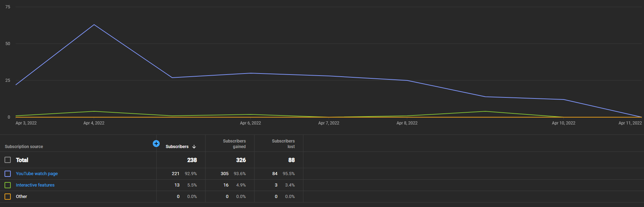
Task: Click the Apr 3, 2022 axis label
Action: coord(26,123)
